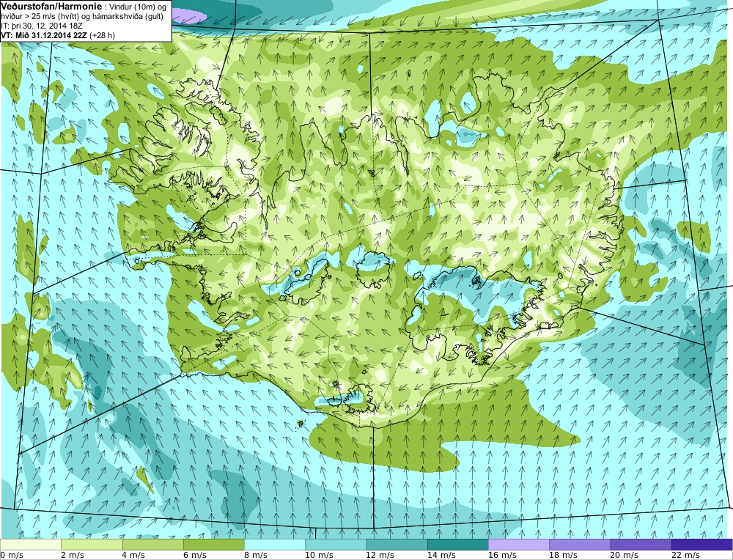This screenshot has width=733, height=560.
Task: Click the violet swatch between 20 and 22 m/s
Action: (x=641, y=545)
